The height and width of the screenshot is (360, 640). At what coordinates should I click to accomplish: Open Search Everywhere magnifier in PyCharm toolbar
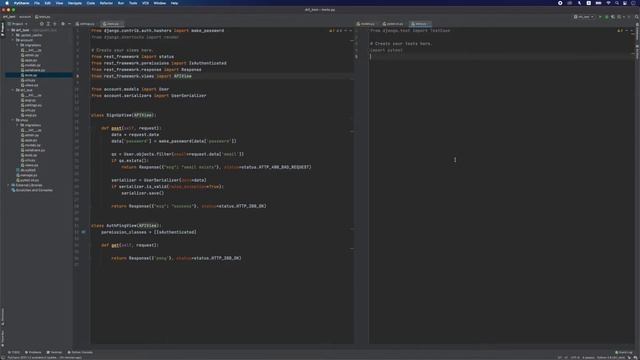(x=636, y=17)
